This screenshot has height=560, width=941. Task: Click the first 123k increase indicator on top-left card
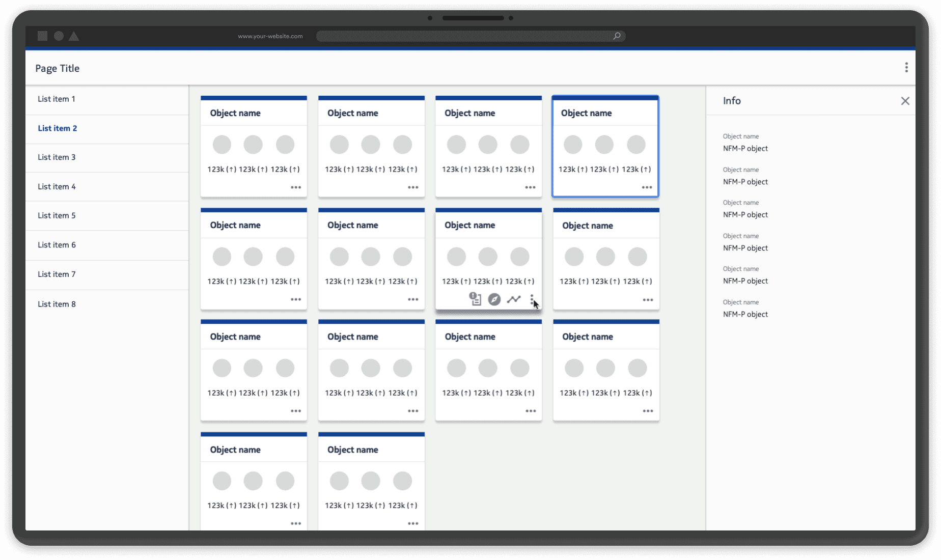click(x=222, y=169)
